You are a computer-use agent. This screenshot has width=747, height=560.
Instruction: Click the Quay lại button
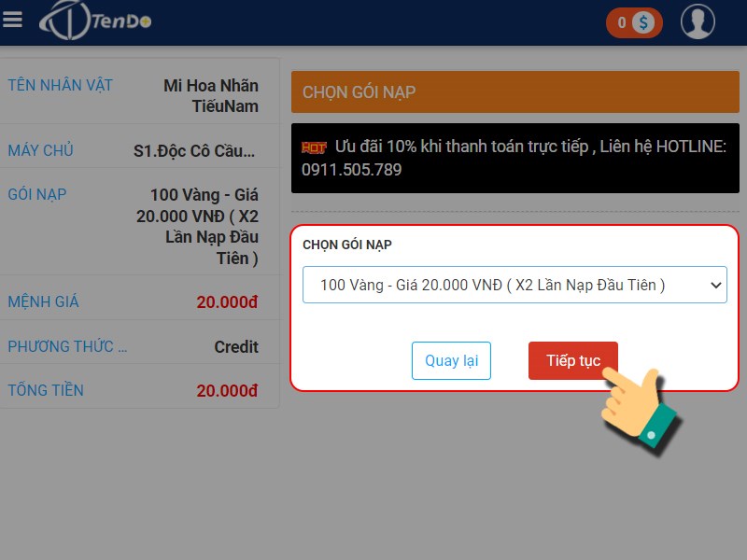pyautogui.click(x=451, y=360)
